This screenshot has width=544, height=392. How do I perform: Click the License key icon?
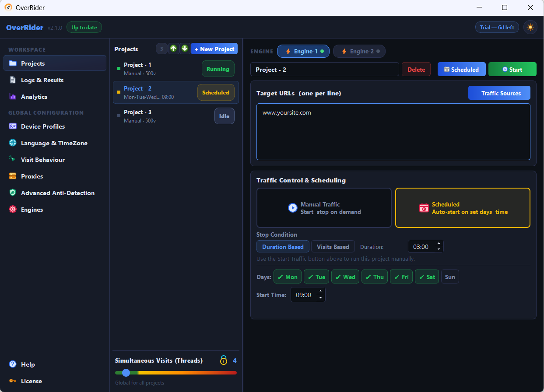coord(13,381)
